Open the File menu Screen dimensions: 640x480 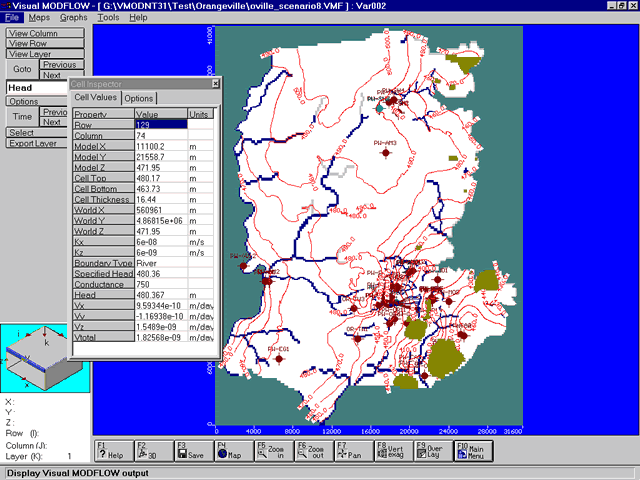12,18
